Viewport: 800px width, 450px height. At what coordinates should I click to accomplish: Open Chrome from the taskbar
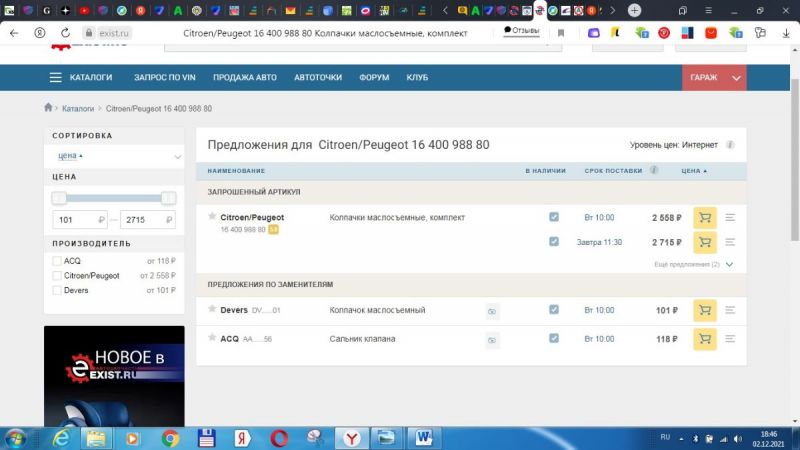point(170,438)
